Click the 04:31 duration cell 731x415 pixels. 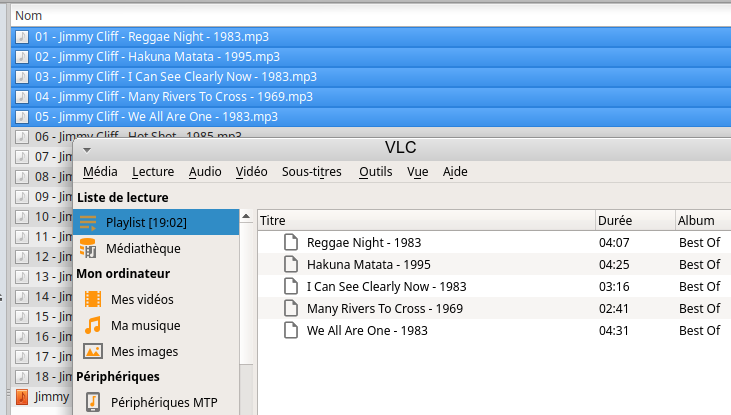click(x=614, y=330)
